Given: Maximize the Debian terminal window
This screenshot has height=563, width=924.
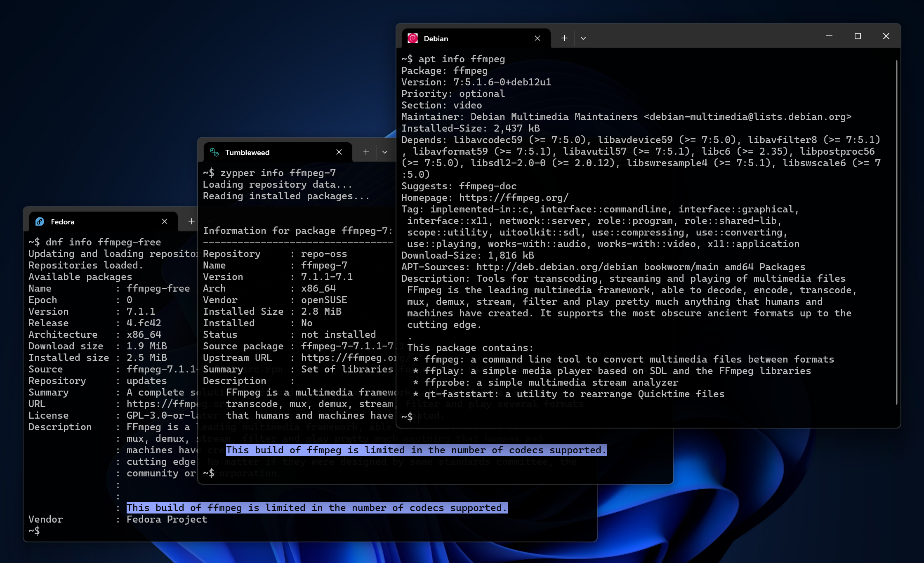Looking at the screenshot, I should pyautogui.click(x=858, y=36).
